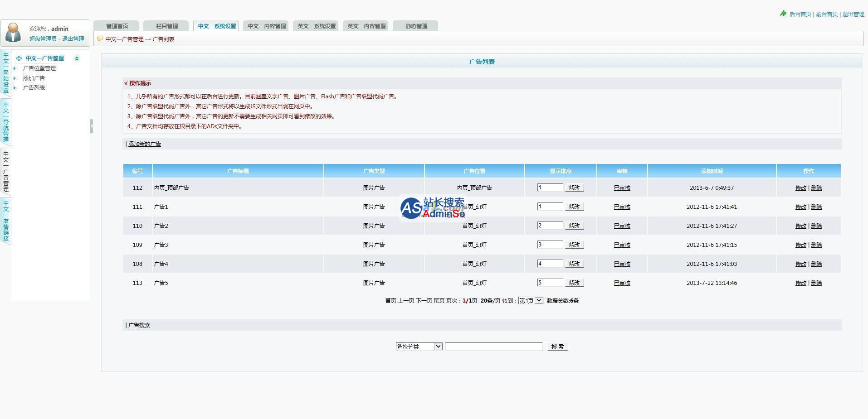Click 修改 action link for 广告1
Screen dimensions: 868x419
[x=801, y=207]
